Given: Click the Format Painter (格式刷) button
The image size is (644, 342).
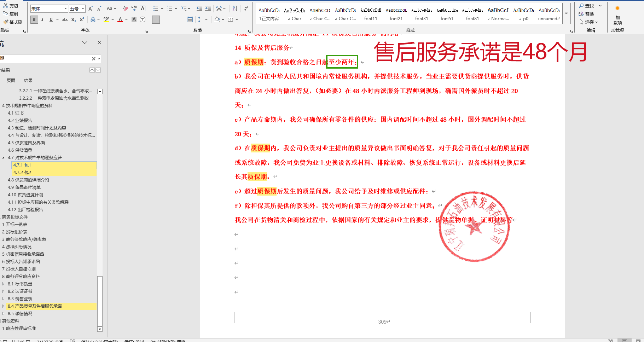Looking at the screenshot, I should click(13, 22).
